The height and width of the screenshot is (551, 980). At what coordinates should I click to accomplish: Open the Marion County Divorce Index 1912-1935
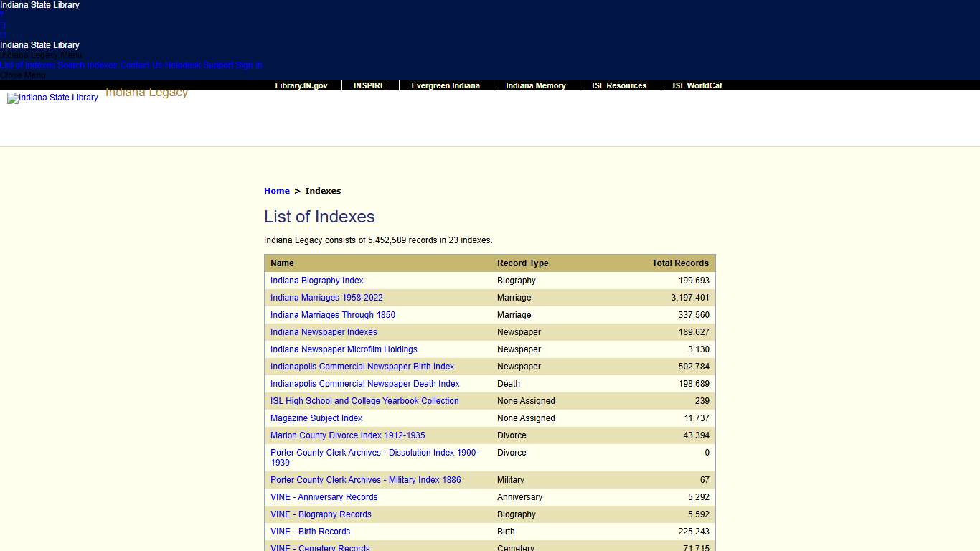[348, 435]
